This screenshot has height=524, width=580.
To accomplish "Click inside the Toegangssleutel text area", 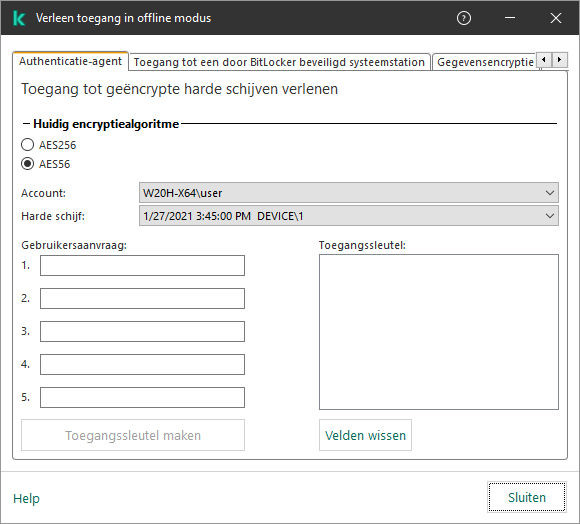I will point(439,332).
